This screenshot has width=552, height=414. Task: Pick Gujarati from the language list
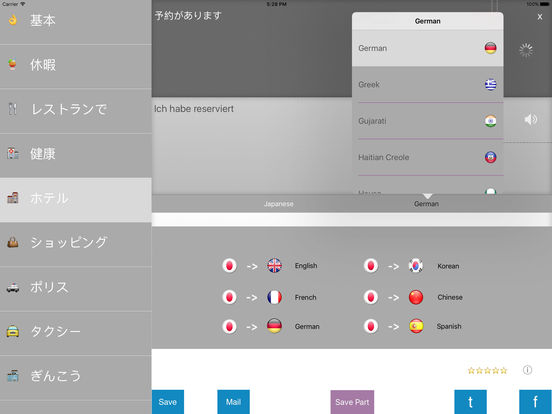point(427,121)
